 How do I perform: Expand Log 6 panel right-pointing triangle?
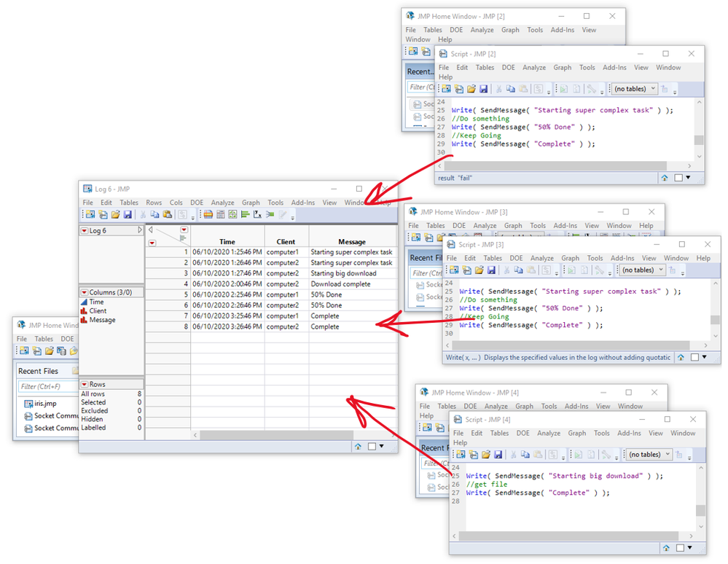(139, 230)
